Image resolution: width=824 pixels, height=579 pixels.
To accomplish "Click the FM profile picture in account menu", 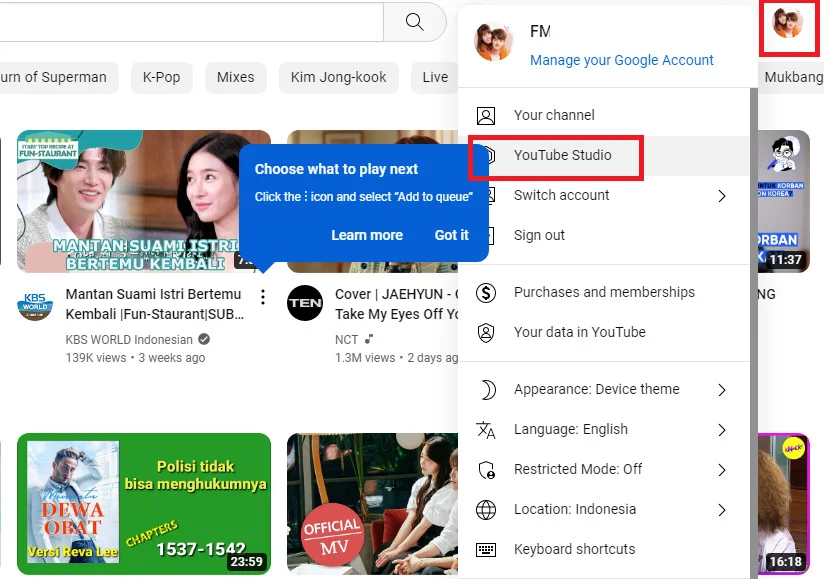I will pos(493,42).
